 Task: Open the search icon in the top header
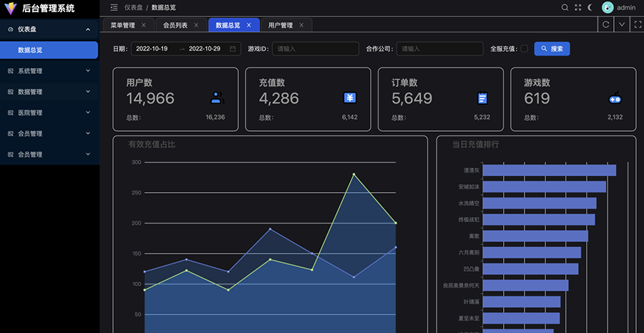(565, 7)
